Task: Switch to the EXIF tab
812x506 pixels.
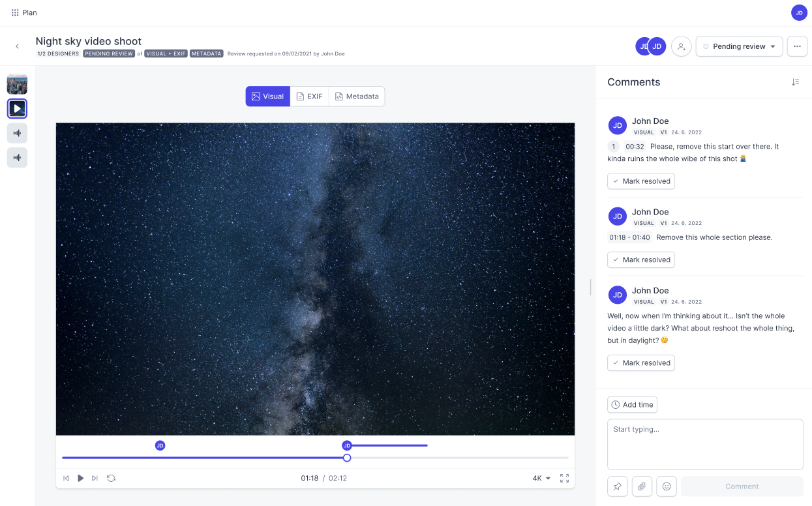Action: pyautogui.click(x=309, y=96)
